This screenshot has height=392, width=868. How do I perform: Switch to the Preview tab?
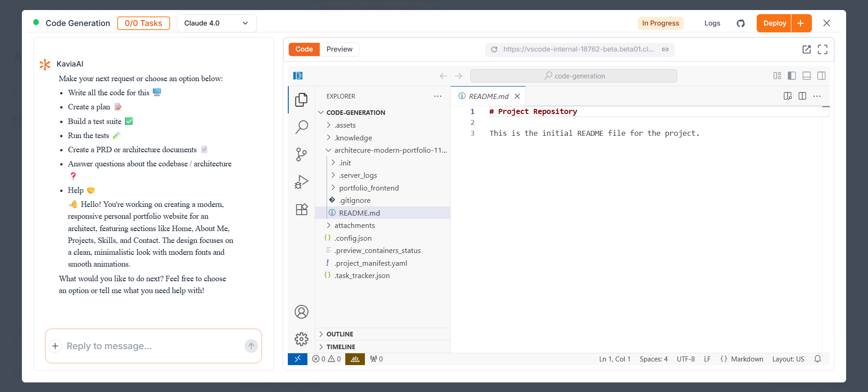pyautogui.click(x=339, y=49)
